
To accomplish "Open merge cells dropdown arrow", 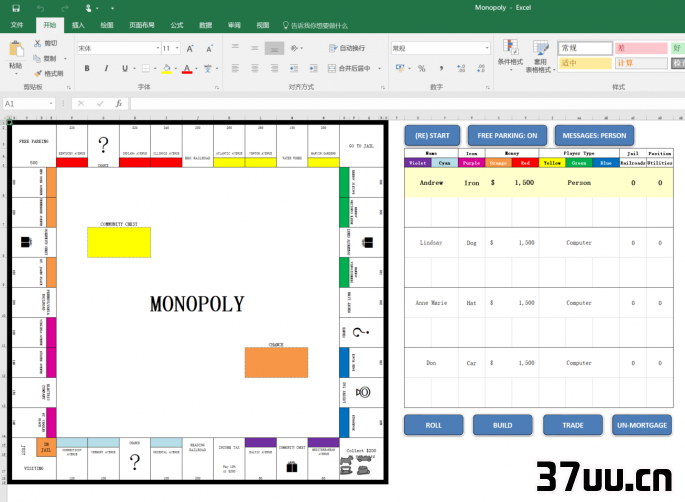I will 379,68.
